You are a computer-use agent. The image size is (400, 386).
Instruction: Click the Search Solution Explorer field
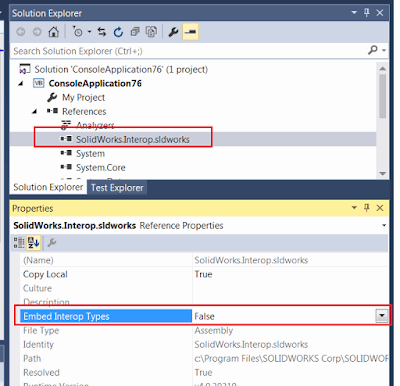point(190,51)
